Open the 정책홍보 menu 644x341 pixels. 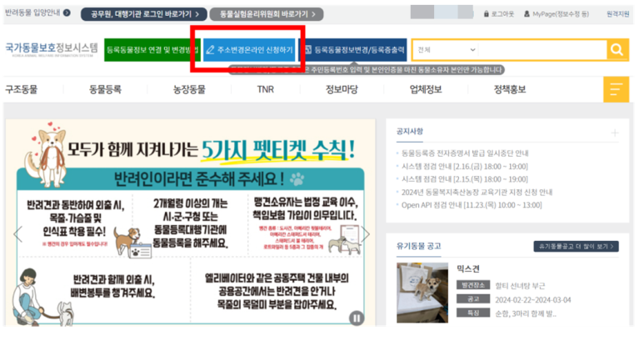[510, 89]
